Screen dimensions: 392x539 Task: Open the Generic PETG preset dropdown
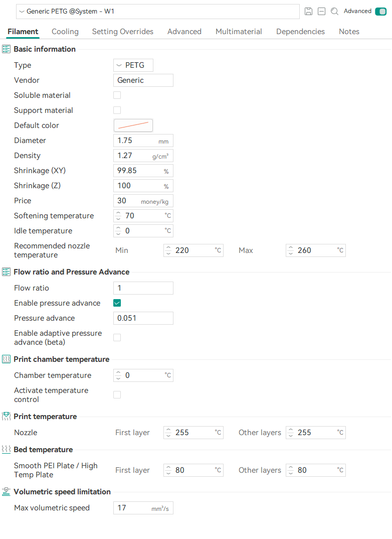coord(158,12)
